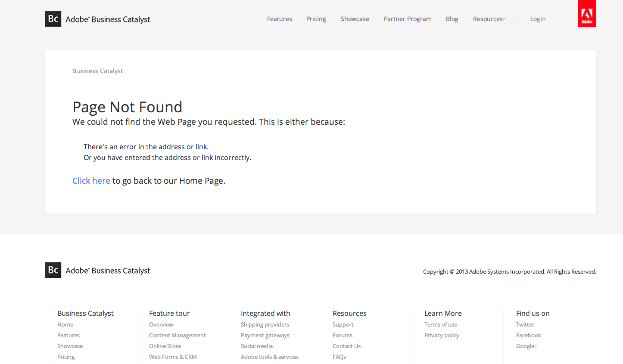Visit the Facebook footer link
Screen dimensions: 623x364
coord(528,335)
